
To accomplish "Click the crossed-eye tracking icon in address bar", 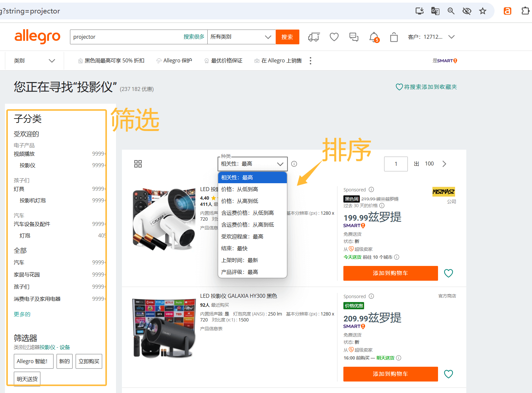I will pyautogui.click(x=467, y=11).
